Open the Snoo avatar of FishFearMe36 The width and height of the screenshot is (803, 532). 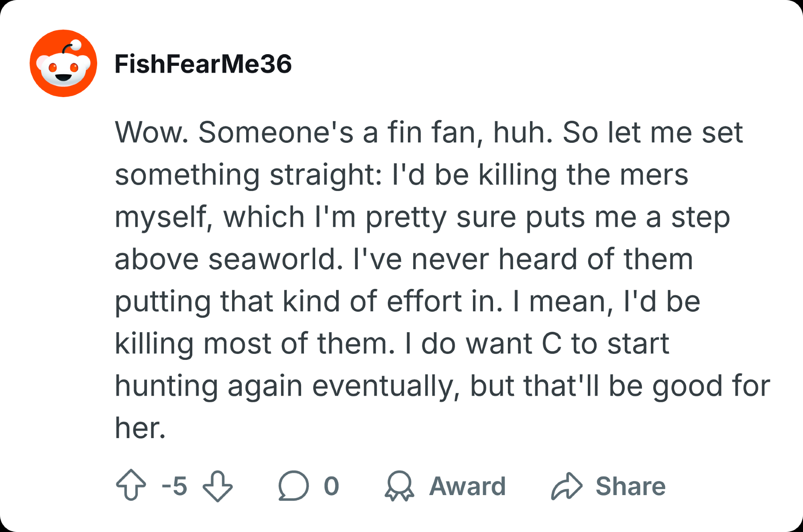(63, 63)
